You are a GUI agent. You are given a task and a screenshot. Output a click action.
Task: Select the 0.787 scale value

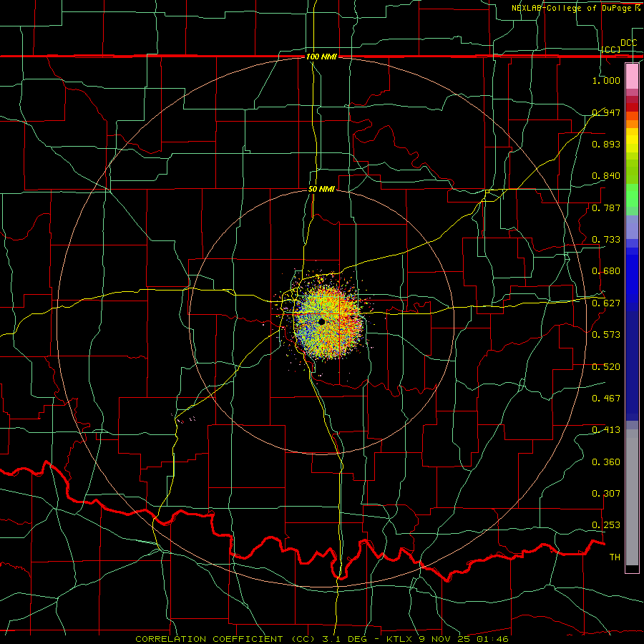(606, 208)
